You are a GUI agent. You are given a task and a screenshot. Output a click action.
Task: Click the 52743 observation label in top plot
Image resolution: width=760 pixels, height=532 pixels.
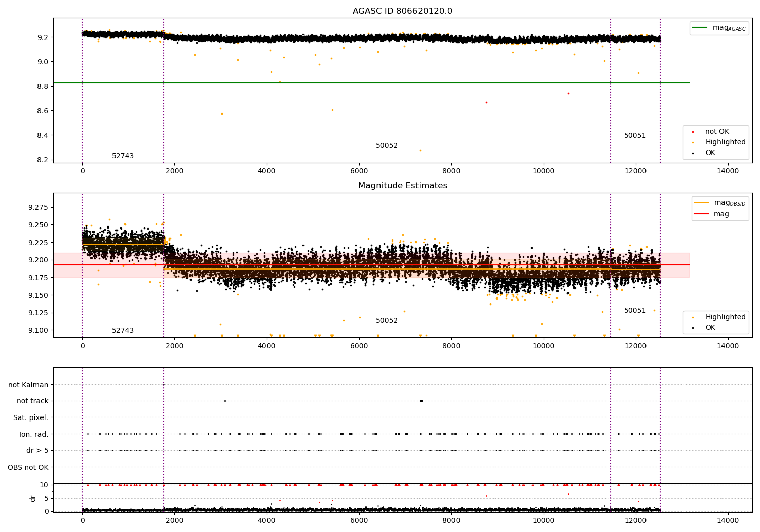point(123,156)
